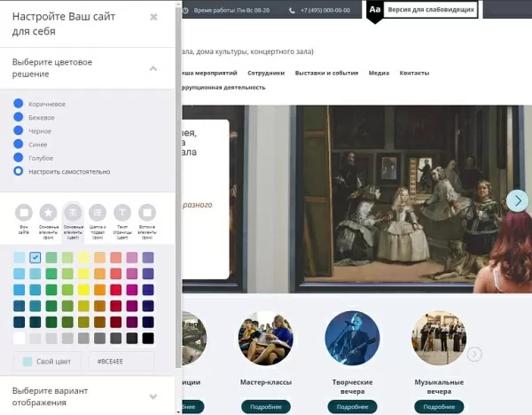The height and width of the screenshot is (415, 532).
Task: Open 'Шапка и подвал' list icon
Action: (x=98, y=213)
